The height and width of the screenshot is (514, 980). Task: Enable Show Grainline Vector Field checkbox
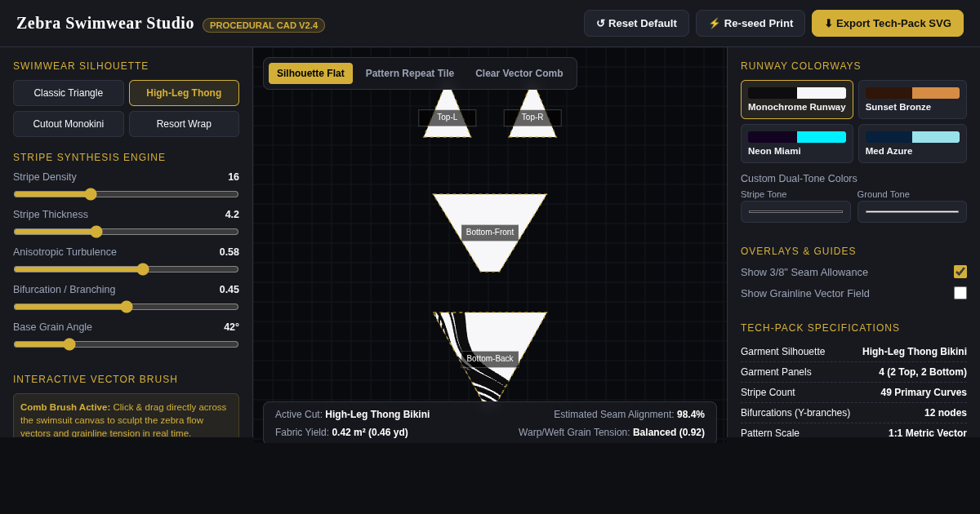tap(960, 293)
